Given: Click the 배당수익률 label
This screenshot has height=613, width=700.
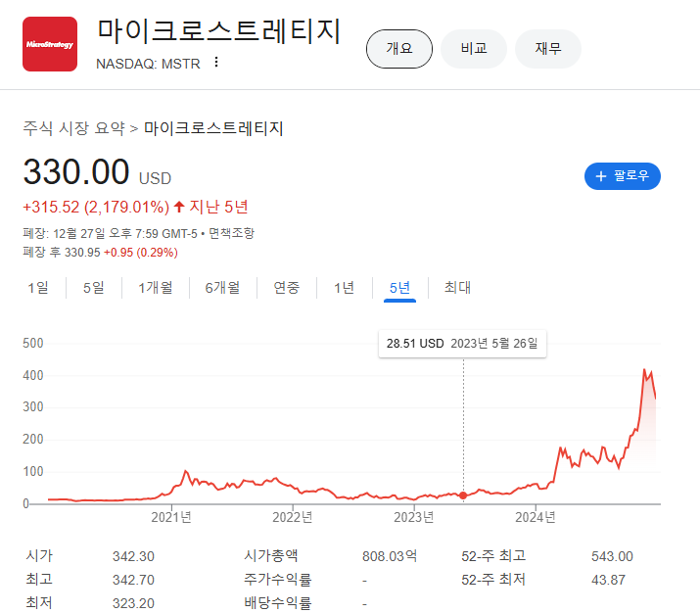Looking at the screenshot, I should click(x=278, y=603).
